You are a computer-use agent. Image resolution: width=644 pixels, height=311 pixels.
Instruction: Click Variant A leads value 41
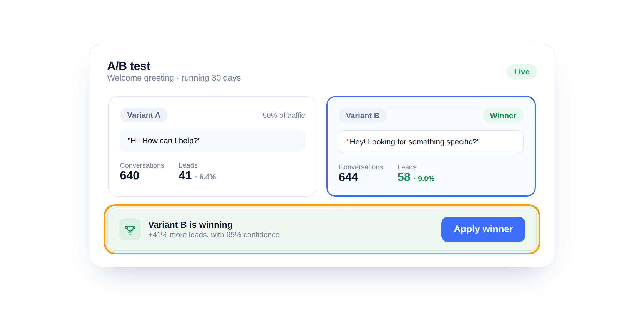click(185, 176)
